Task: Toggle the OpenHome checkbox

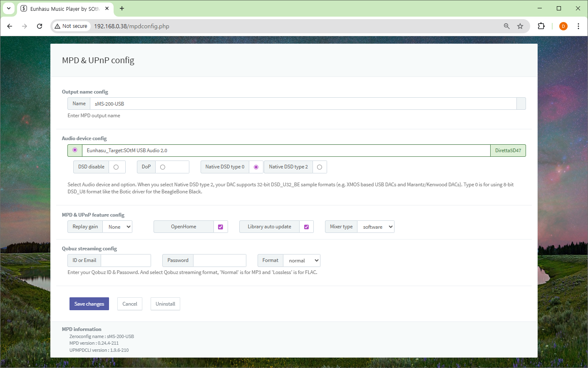Action: point(221,227)
